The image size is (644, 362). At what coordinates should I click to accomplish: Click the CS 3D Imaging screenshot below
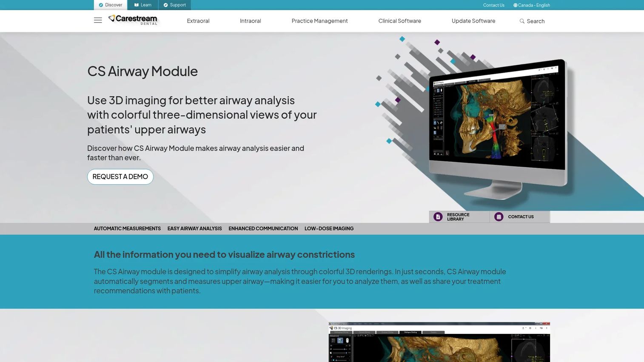click(439, 342)
